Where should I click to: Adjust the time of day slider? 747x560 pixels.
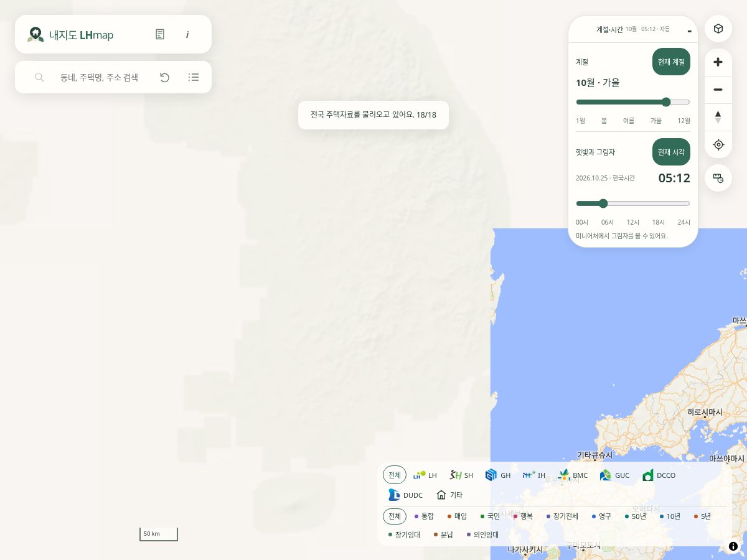tap(633, 203)
